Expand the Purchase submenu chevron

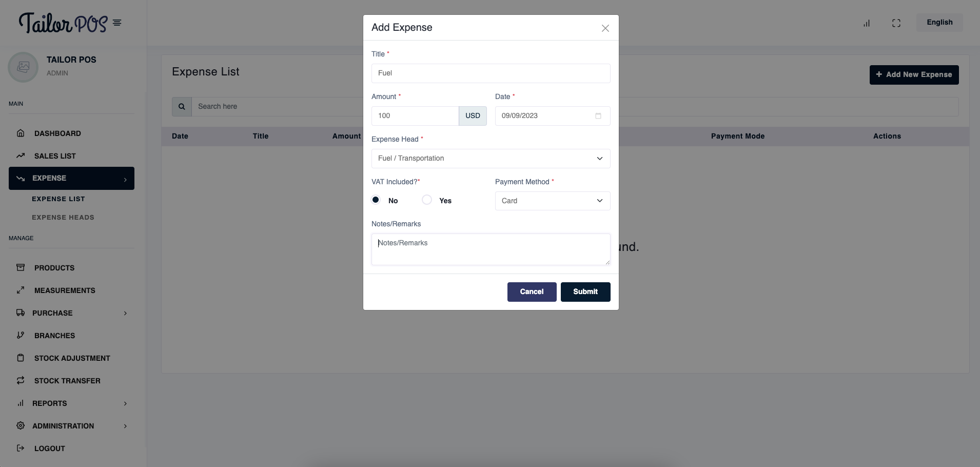125,313
